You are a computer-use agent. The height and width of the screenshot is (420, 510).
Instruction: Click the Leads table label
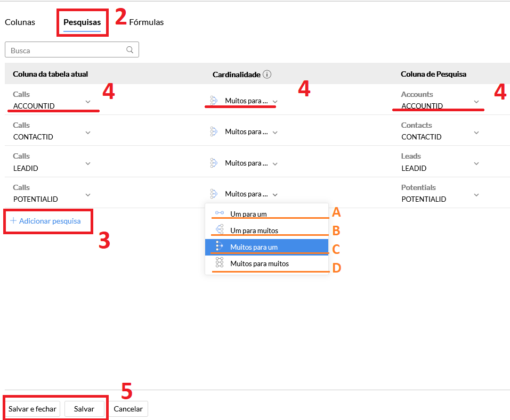pyautogui.click(x=411, y=156)
